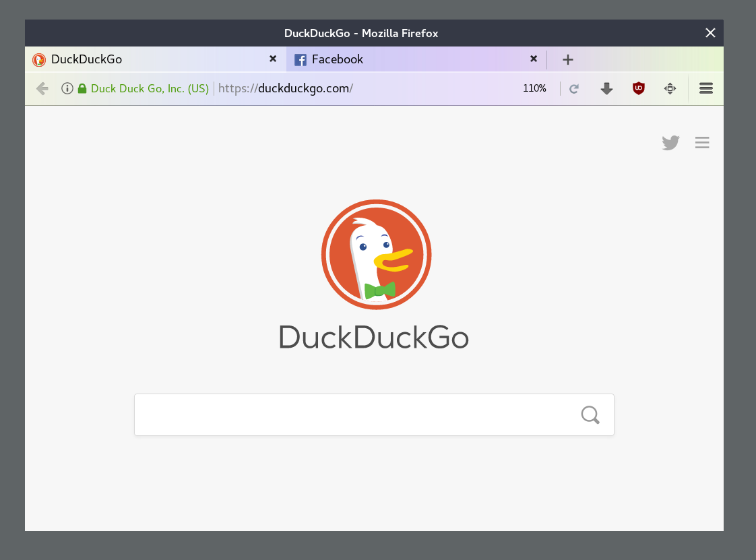The width and height of the screenshot is (756, 560).
Task: Open site information via the circled i icon
Action: click(67, 88)
